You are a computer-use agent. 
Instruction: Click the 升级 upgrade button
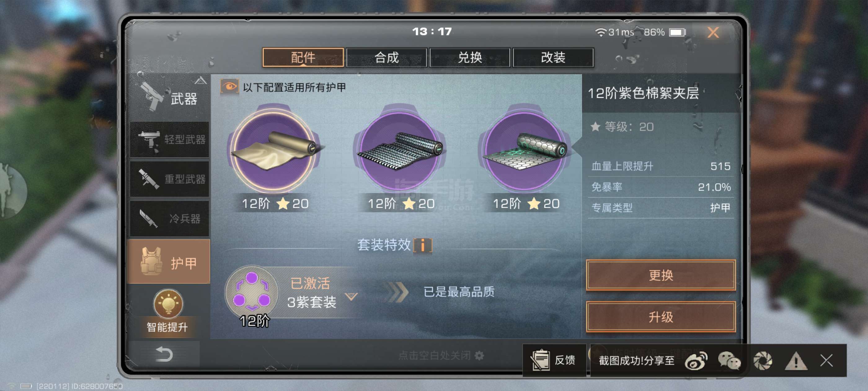[x=660, y=317]
